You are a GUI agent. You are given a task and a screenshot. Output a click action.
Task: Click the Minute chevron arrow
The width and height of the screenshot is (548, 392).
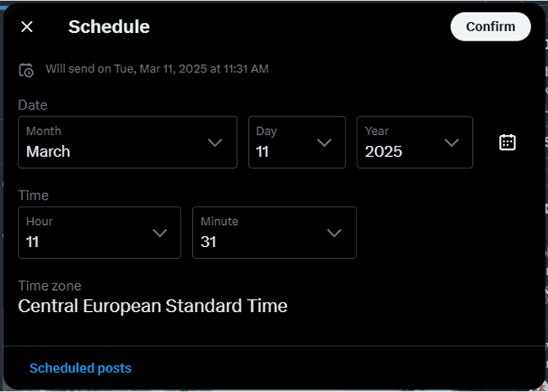pos(334,233)
